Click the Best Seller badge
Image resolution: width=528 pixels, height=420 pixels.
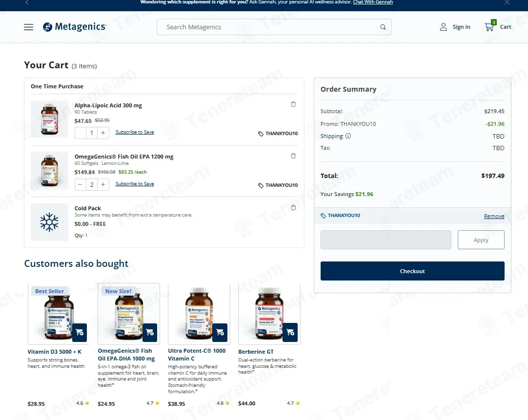point(49,291)
